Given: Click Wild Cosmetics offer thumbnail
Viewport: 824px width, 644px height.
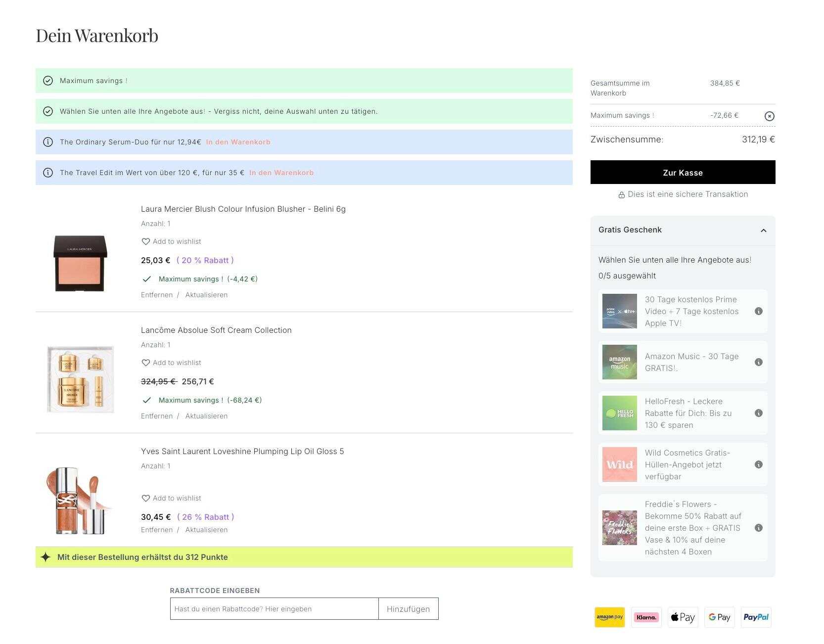Looking at the screenshot, I should click(x=619, y=464).
